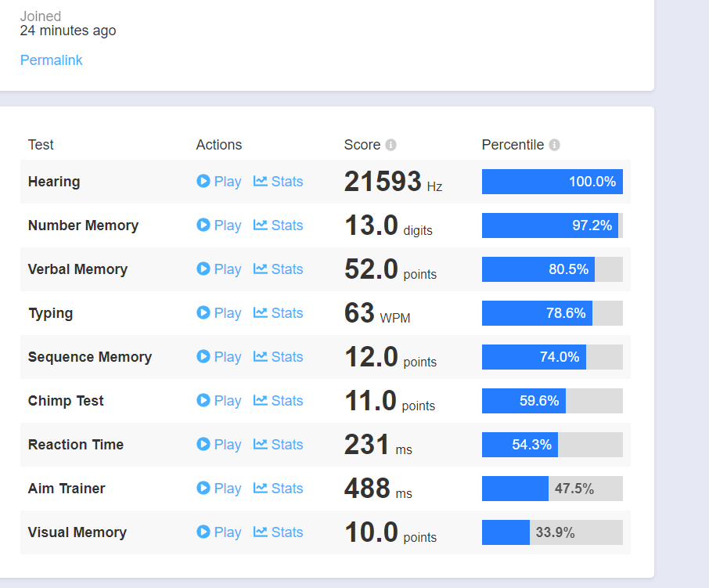Image resolution: width=709 pixels, height=588 pixels.
Task: Open Stats for Hearing test
Action: [278, 182]
